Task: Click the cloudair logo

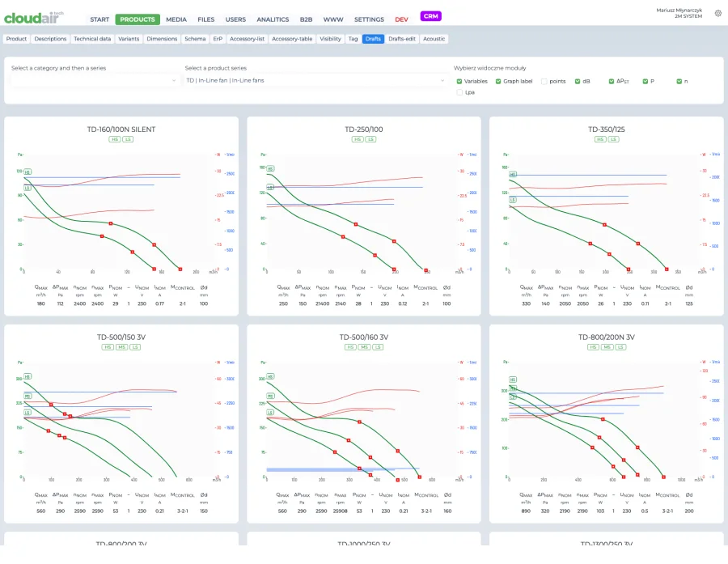Action: pos(33,18)
